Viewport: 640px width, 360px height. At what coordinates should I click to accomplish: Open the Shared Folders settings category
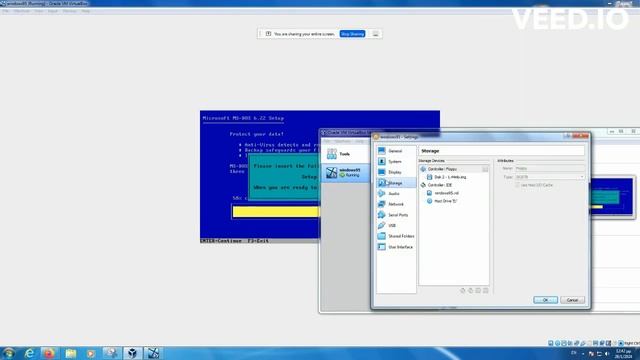click(395, 236)
